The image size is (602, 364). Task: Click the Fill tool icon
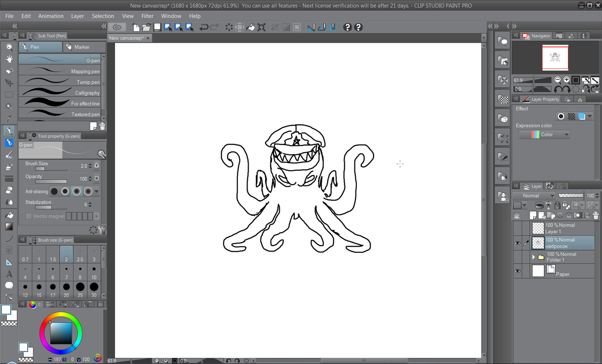click(9, 215)
